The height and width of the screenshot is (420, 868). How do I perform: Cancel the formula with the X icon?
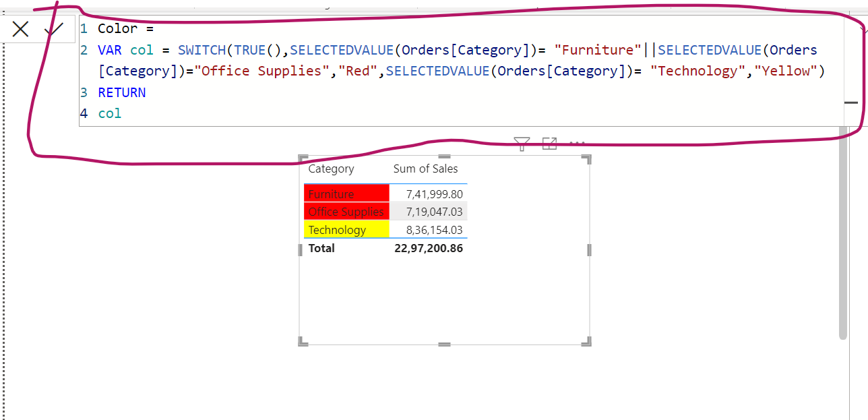[x=20, y=29]
